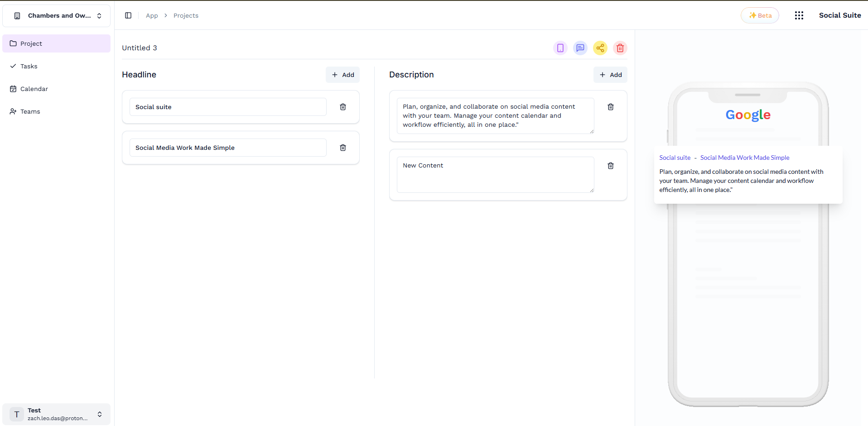Expand the Chambers and Ow... organization switcher
This screenshot has height=426, width=868.
[x=57, y=16]
